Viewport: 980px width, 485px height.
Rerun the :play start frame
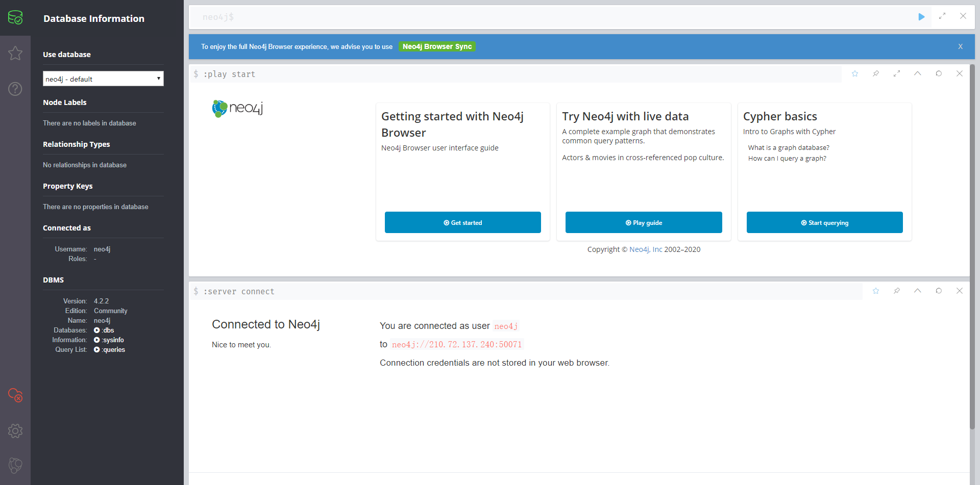coord(939,73)
